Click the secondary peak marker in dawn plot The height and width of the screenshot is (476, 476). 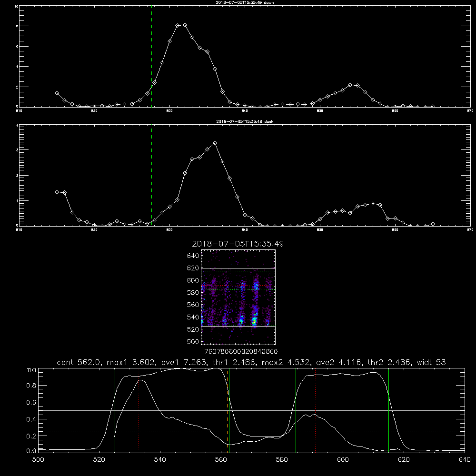pos(350,85)
